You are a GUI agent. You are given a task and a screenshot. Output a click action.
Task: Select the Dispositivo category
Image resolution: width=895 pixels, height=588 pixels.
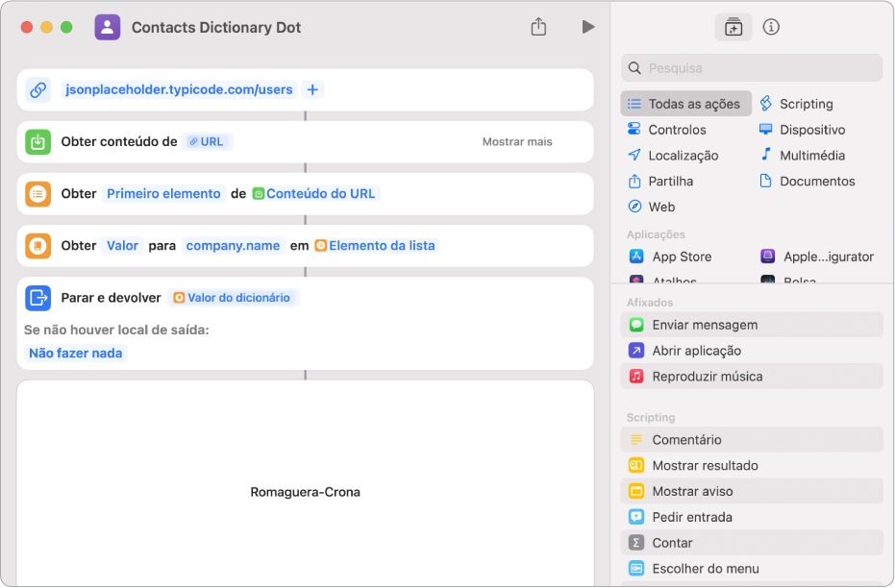802,130
